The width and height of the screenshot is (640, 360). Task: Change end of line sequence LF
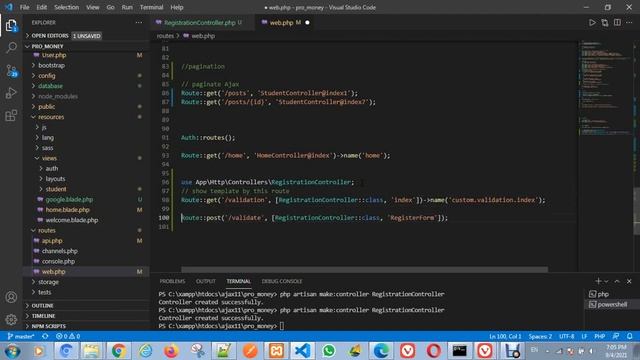point(584,336)
